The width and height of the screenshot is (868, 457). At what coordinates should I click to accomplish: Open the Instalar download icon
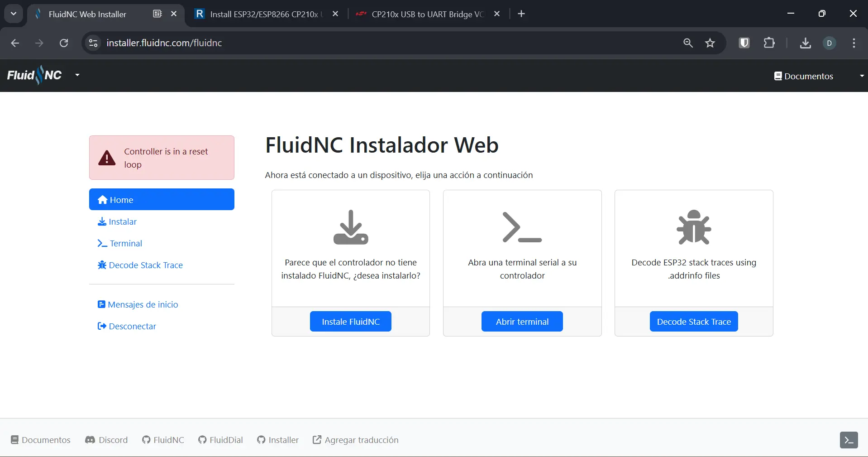click(102, 221)
